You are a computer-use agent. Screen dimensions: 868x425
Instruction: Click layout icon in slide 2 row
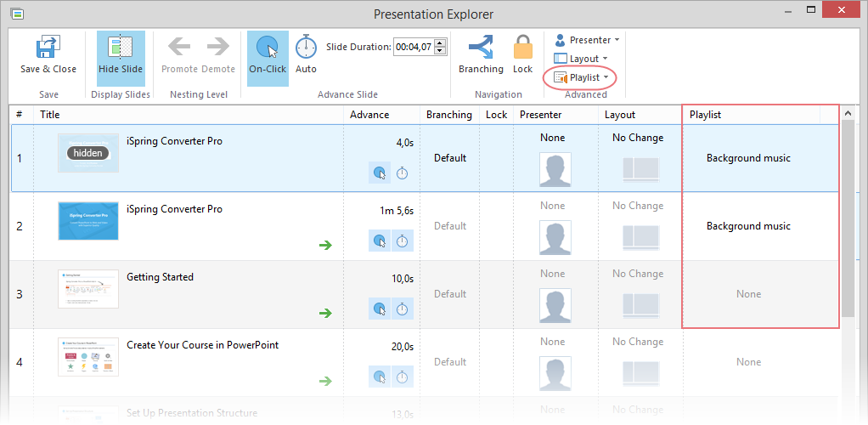641,238
